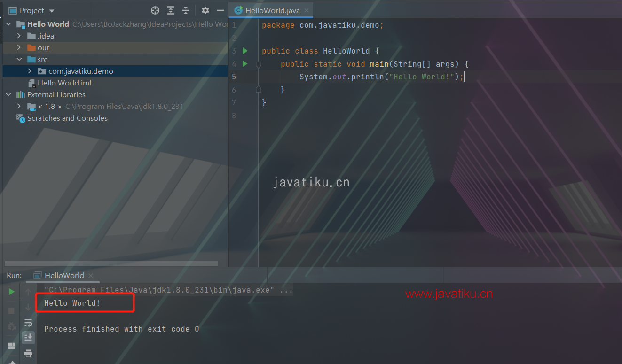The height and width of the screenshot is (364, 622).
Task: Select the External Libraries label
Action: click(x=56, y=94)
